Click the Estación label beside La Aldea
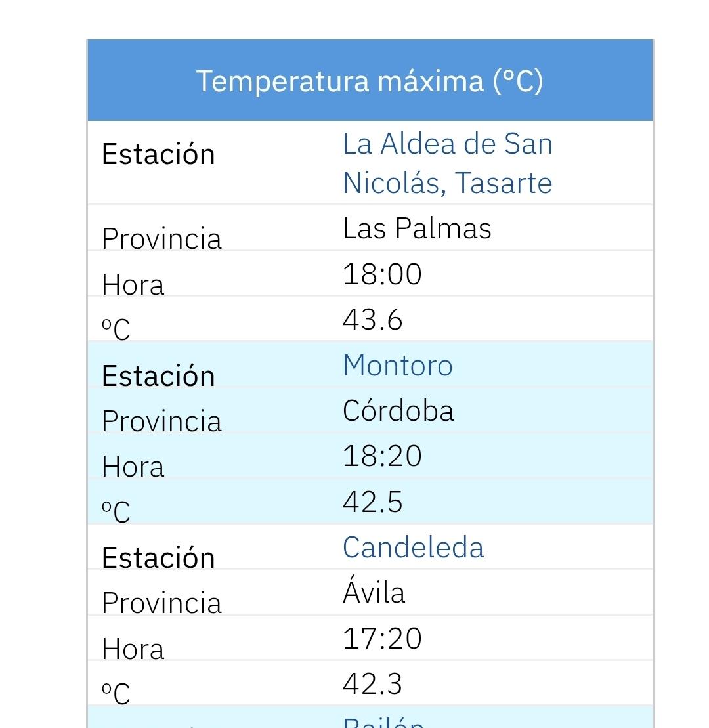Screen dimensions: 709x728 [158, 154]
